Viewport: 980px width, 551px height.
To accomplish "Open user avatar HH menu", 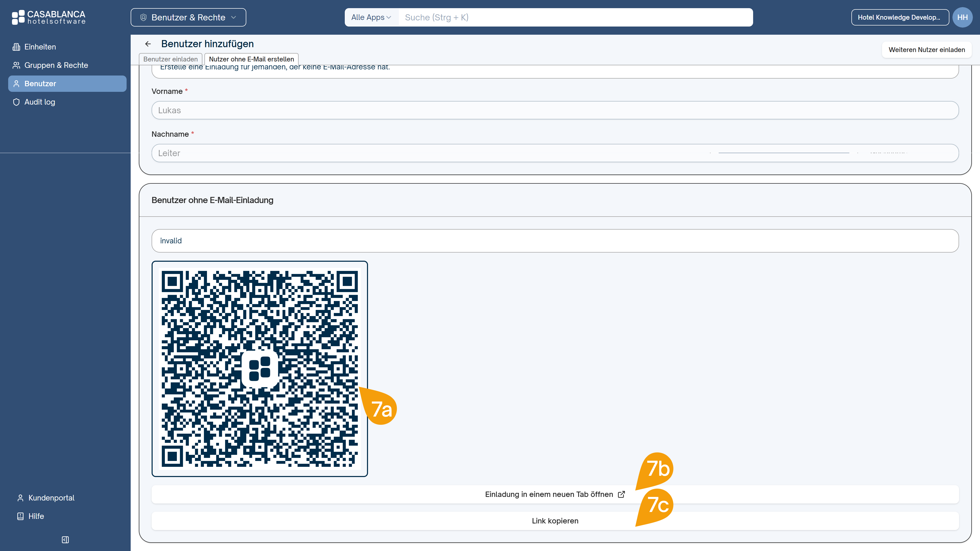I will (962, 18).
